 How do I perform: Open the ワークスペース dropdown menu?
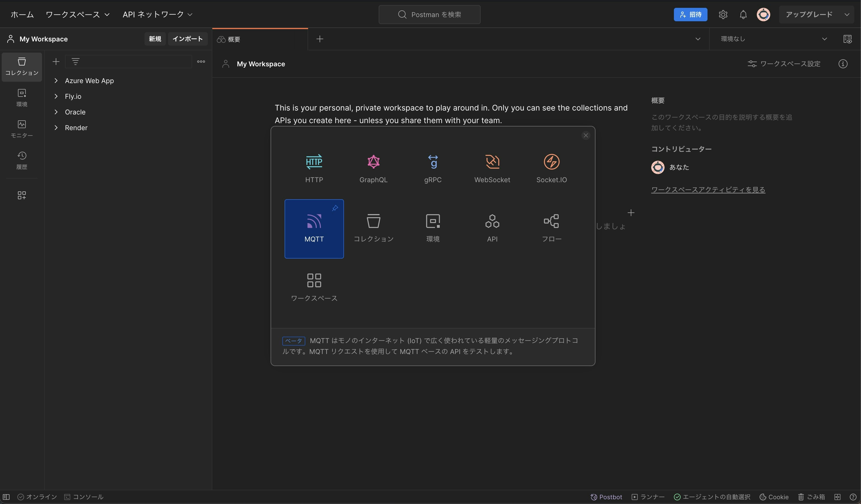click(78, 14)
